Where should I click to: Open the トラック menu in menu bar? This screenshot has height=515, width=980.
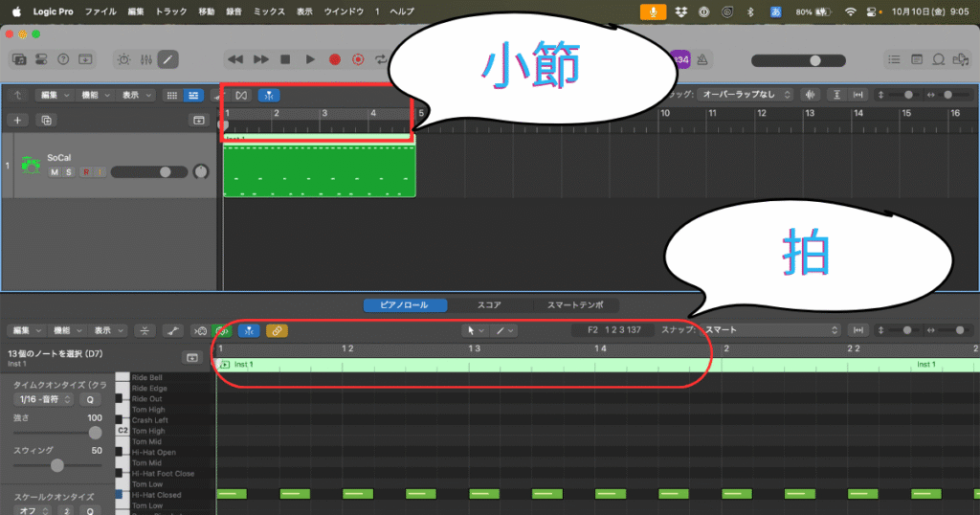(x=170, y=11)
